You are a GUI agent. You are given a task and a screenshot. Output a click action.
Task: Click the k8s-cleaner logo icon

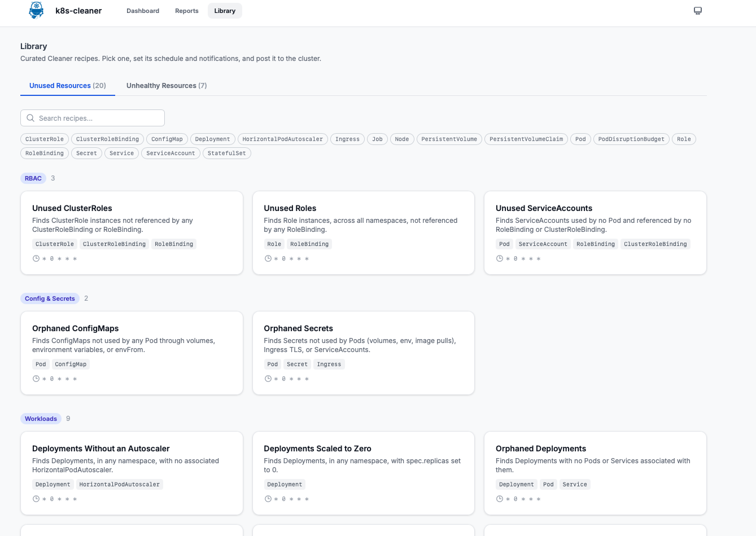click(36, 11)
